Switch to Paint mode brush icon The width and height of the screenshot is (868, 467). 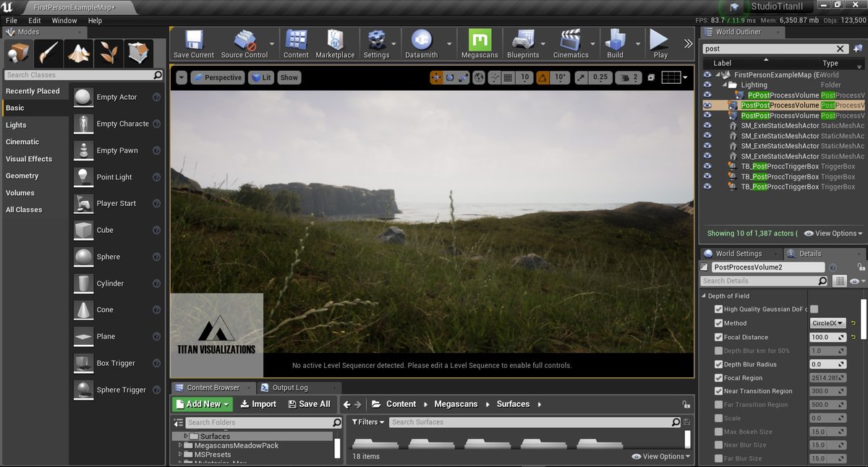click(48, 53)
